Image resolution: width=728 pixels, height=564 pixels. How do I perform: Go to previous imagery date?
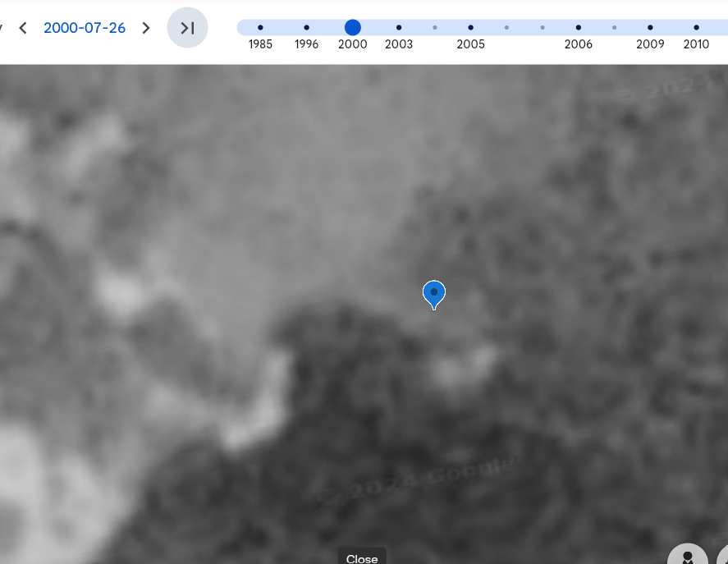coord(23,28)
